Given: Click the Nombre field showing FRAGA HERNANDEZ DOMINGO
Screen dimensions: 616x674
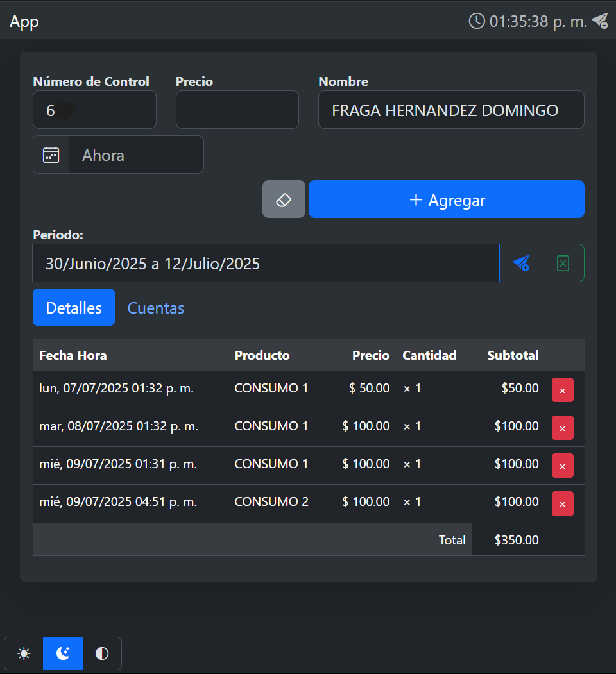Looking at the screenshot, I should (450, 110).
